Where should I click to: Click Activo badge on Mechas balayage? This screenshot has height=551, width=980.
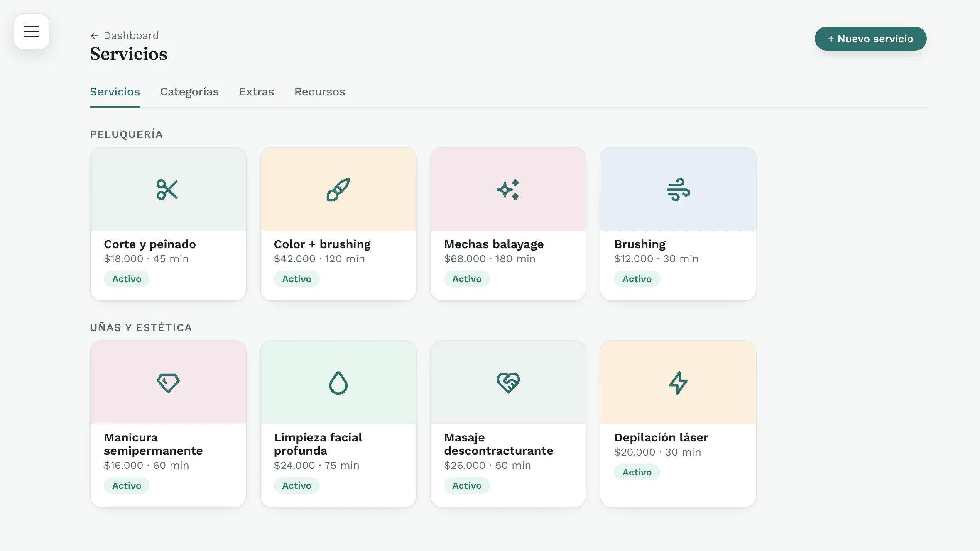click(467, 279)
